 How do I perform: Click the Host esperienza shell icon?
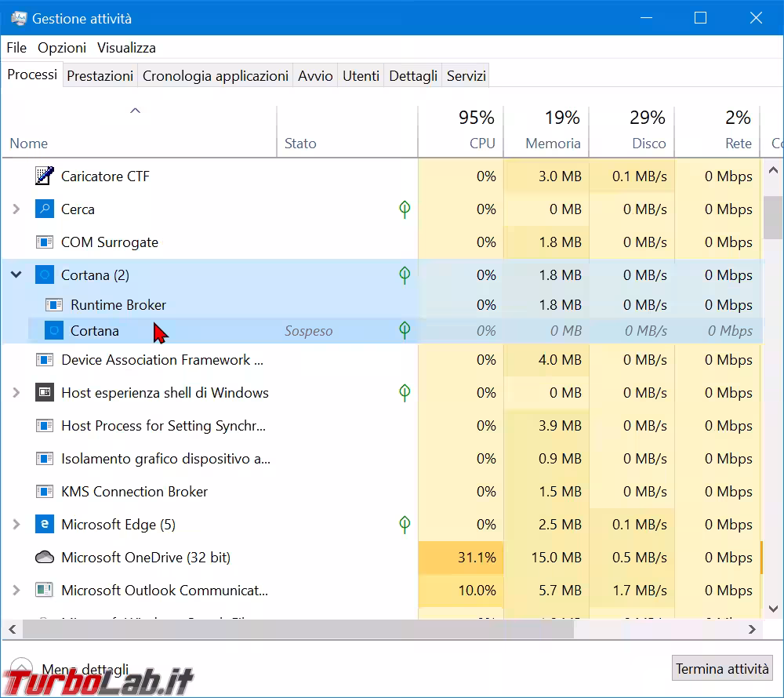click(45, 393)
